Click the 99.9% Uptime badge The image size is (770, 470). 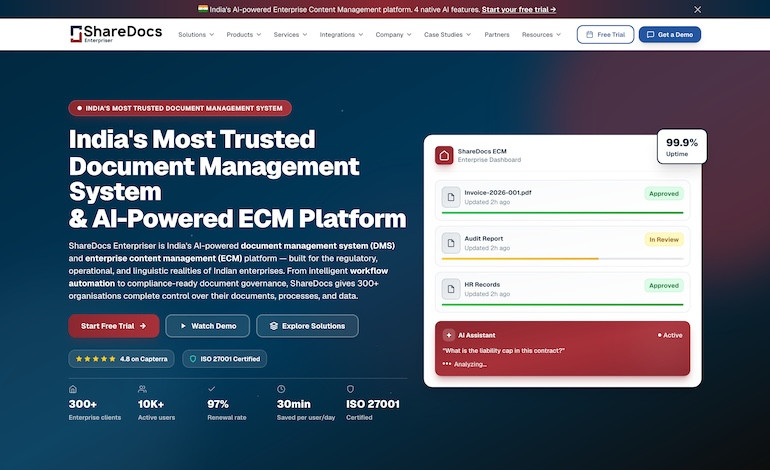[x=682, y=146]
